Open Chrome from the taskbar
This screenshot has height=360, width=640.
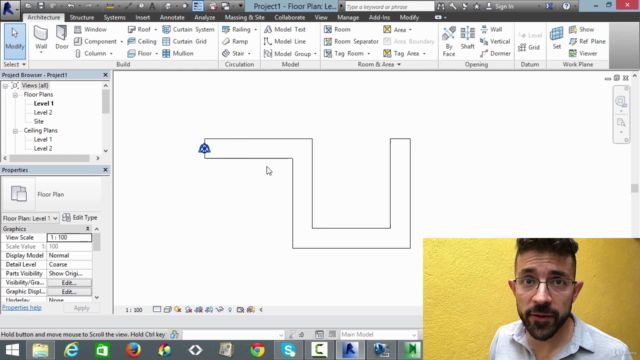257,350
